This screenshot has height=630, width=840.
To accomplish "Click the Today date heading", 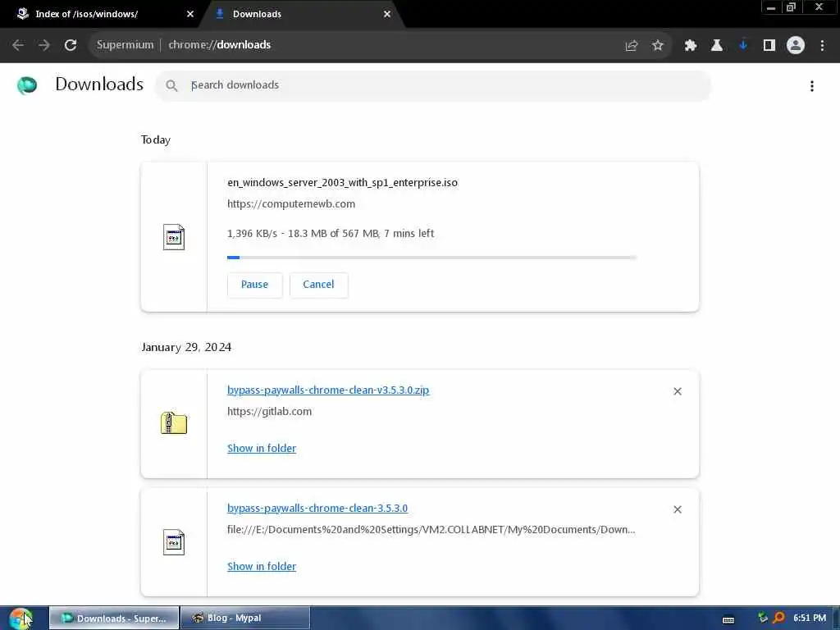I will tap(156, 139).
